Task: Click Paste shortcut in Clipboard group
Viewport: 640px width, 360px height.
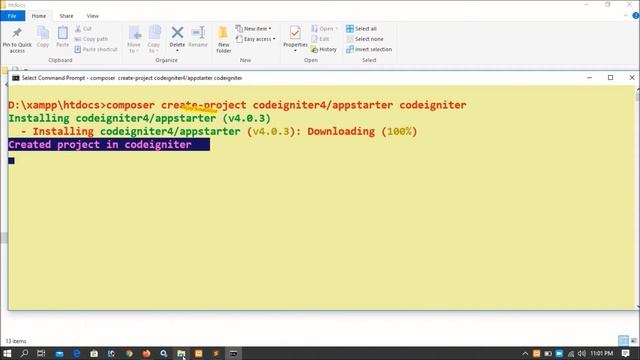Action: click(x=96, y=49)
